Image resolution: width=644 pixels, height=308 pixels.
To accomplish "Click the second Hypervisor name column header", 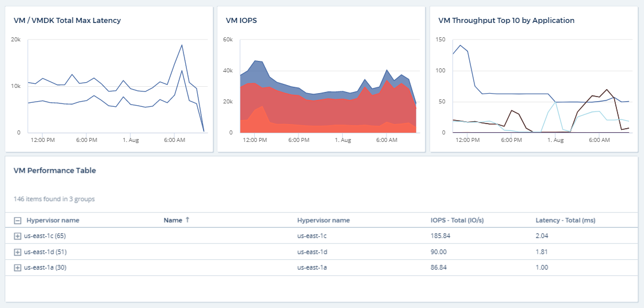I will click(x=323, y=220).
